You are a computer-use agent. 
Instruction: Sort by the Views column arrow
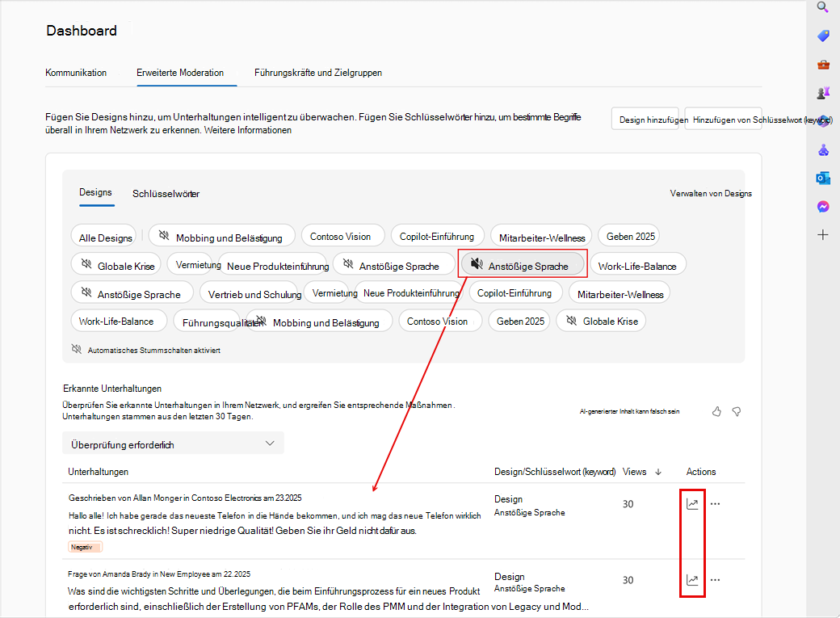pyautogui.click(x=658, y=472)
